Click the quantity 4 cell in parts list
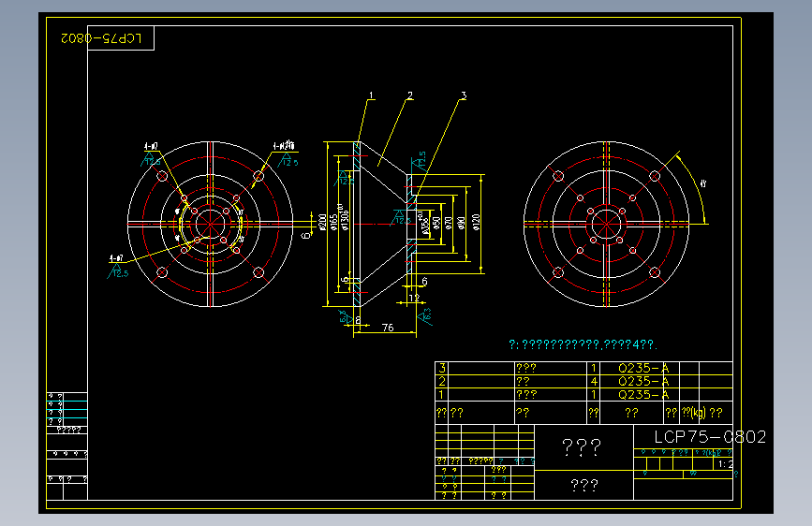This screenshot has width=812, height=526. coord(594,381)
